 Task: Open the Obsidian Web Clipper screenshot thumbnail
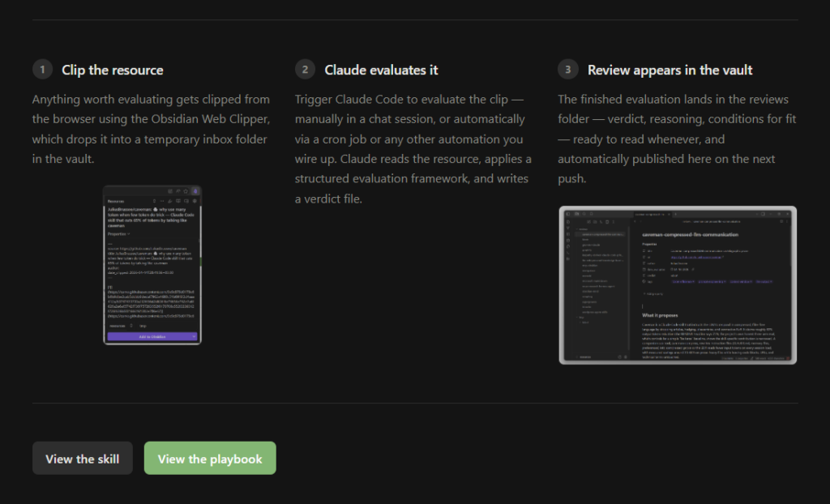point(152,264)
